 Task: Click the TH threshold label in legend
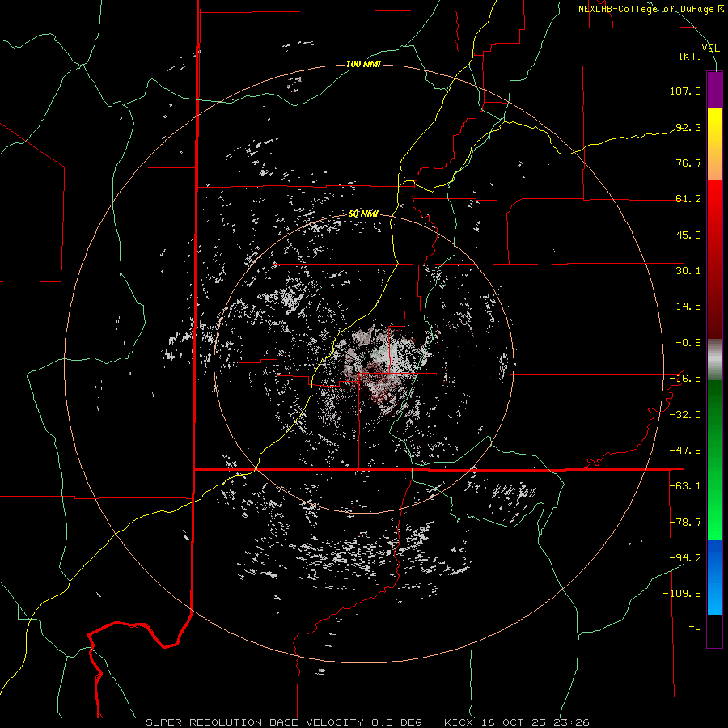point(695,630)
